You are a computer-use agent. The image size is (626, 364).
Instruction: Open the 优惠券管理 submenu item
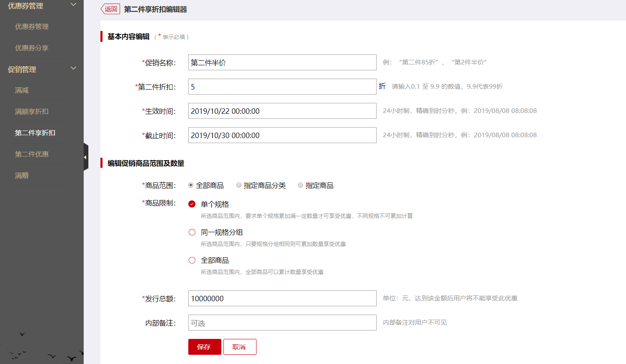coord(32,26)
